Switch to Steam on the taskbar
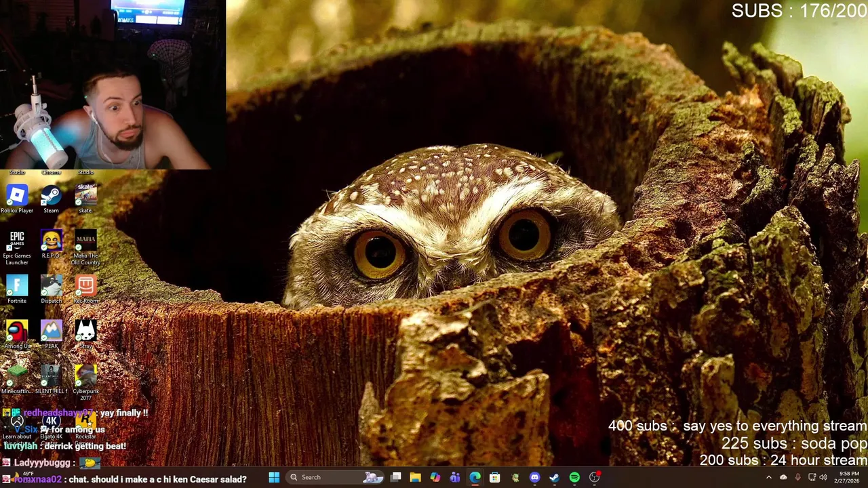Viewport: 868px width, 488px height. [554, 478]
